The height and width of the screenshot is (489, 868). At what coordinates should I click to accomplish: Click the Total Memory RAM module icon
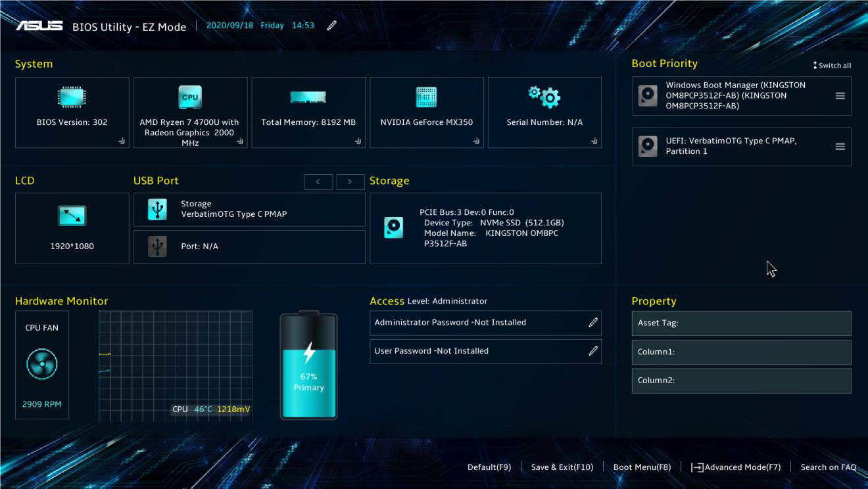308,96
